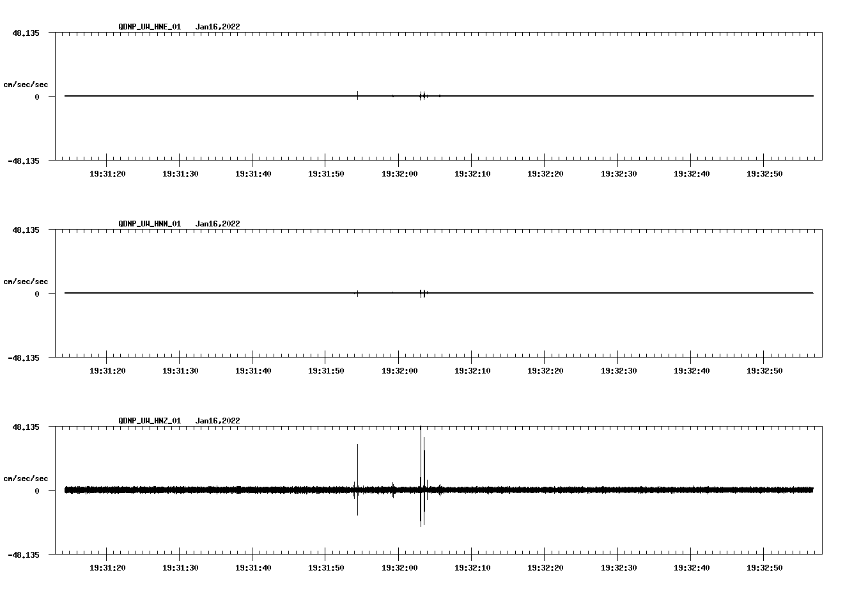Click the 19:32:00 time label under HNE plot
The height and width of the screenshot is (591, 868).
(399, 174)
